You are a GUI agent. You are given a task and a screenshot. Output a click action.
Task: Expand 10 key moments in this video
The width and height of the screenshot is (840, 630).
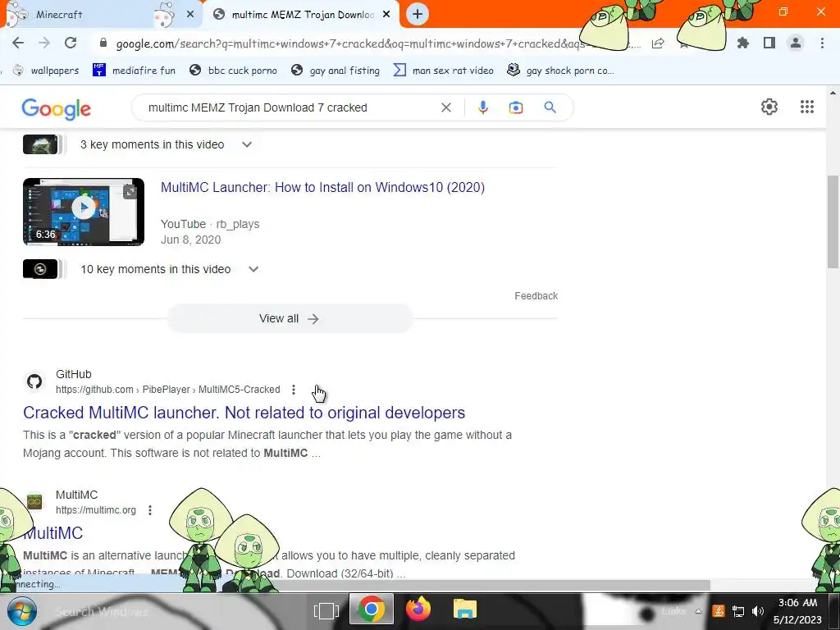pos(253,269)
